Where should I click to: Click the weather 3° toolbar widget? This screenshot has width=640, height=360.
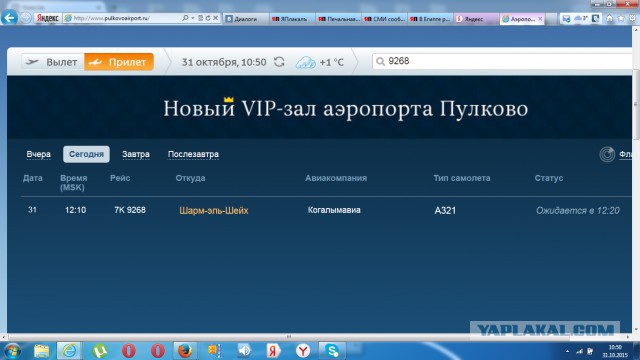coord(580,18)
